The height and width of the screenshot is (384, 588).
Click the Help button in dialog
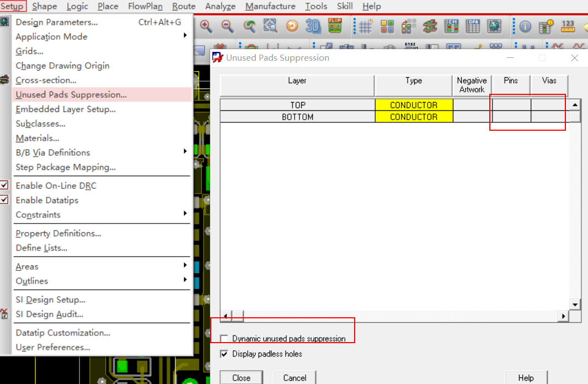pos(526,377)
